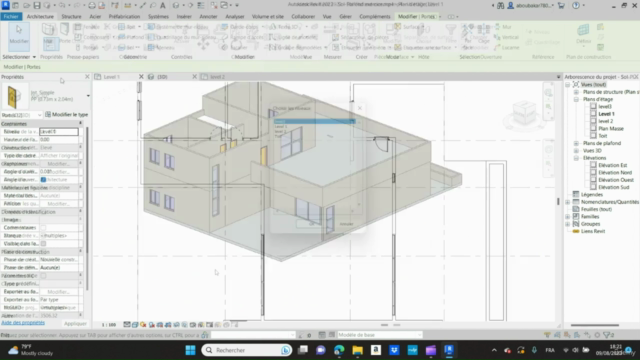Click the Niveau value input field
Viewport: 640px width, 360px height.
59,131
